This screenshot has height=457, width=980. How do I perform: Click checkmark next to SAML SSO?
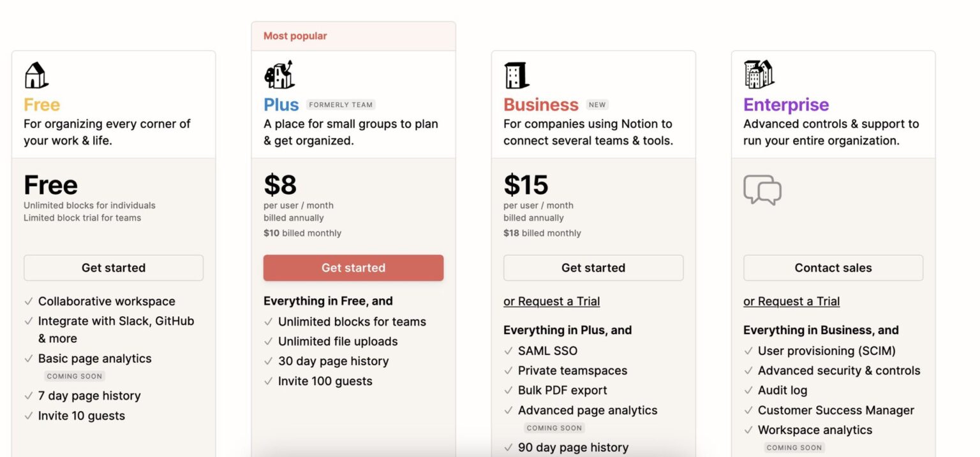point(509,351)
